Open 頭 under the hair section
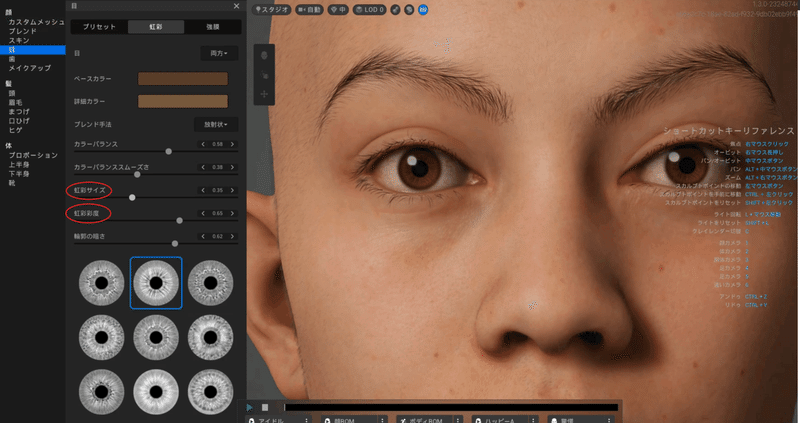 coord(12,93)
